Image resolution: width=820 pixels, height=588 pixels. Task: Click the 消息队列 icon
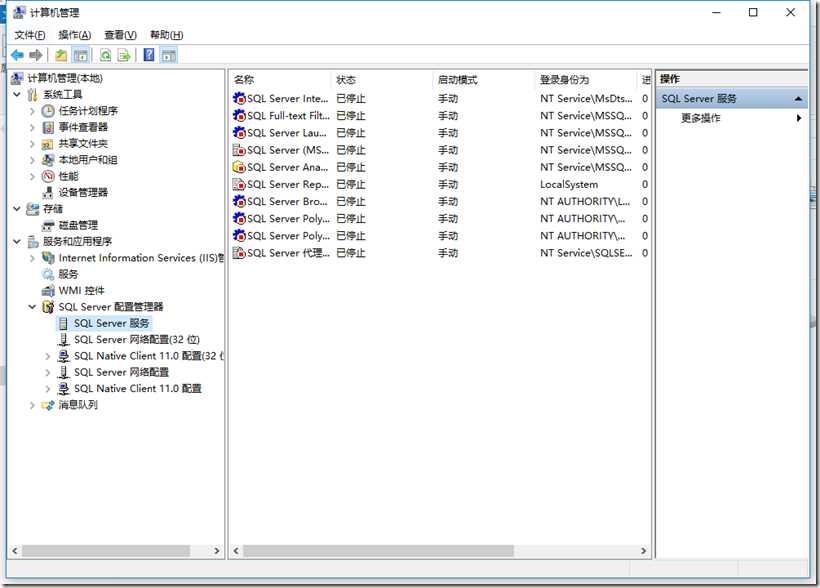(48, 405)
